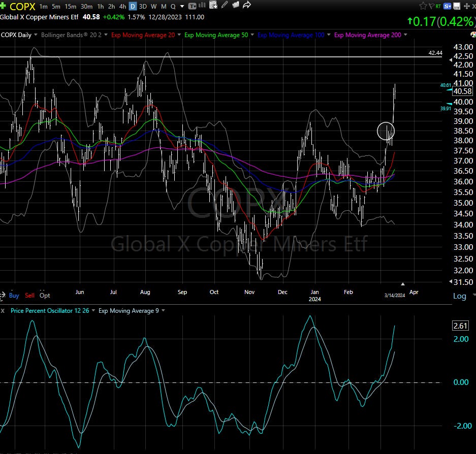476x454 pixels.
Task: Click Exp Moving Average 200 label
Action: tap(368, 35)
